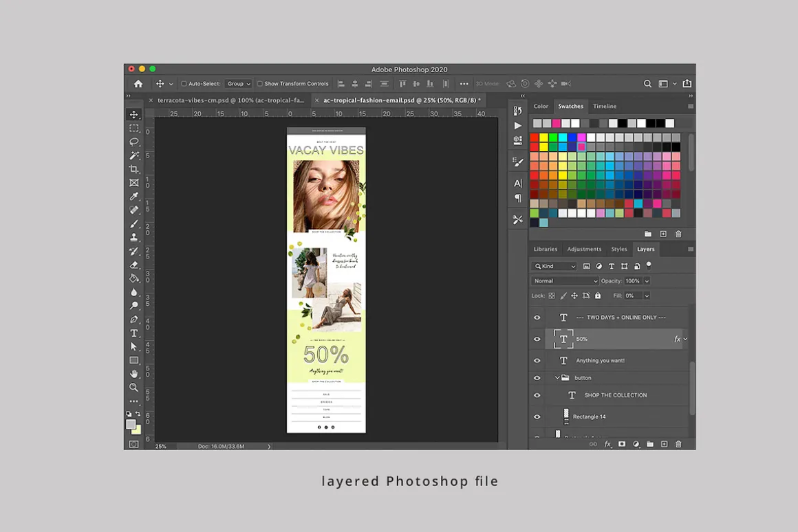
Task: Select the History Brush tool
Action: click(x=134, y=251)
